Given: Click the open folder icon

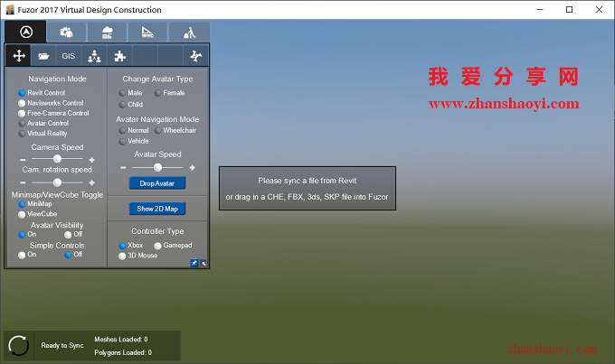Looking at the screenshot, I should tap(43, 56).
